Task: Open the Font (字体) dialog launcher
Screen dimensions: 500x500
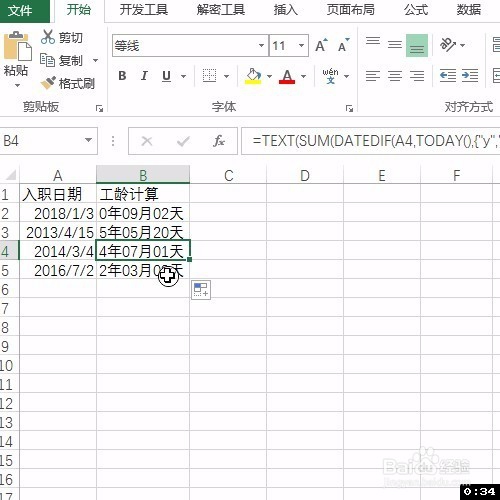Action: [349, 108]
